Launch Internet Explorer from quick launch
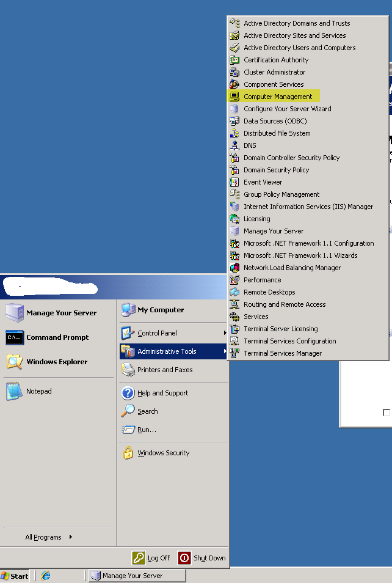The width and height of the screenshot is (392, 583). coord(46,576)
